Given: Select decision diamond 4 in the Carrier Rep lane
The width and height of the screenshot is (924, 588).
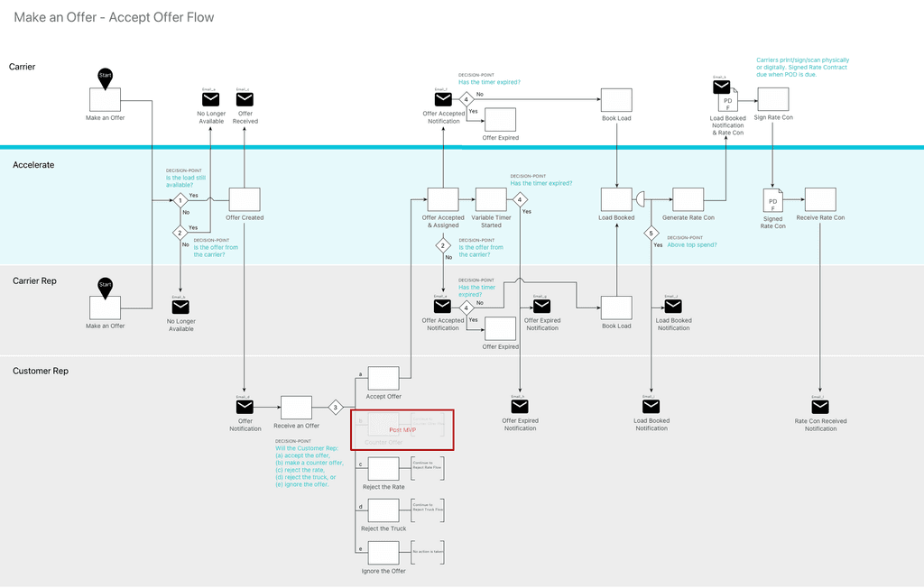Looking at the screenshot, I should coord(467,308).
